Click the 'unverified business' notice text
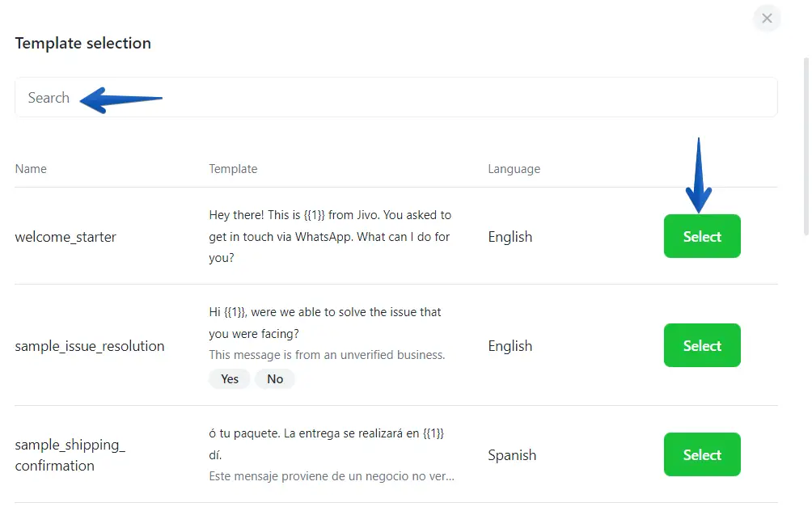812x511 pixels. 327,355
